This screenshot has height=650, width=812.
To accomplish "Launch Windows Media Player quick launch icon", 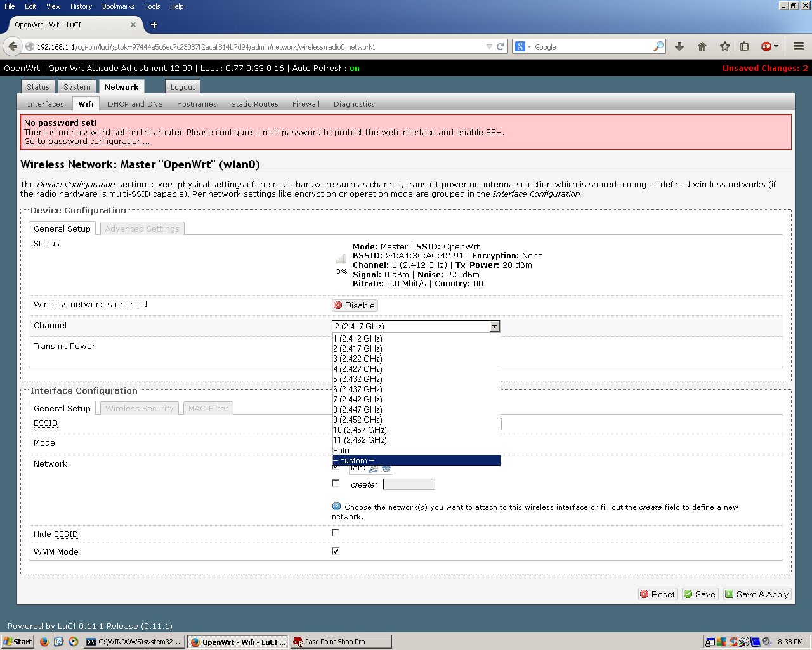I will click(x=73, y=642).
